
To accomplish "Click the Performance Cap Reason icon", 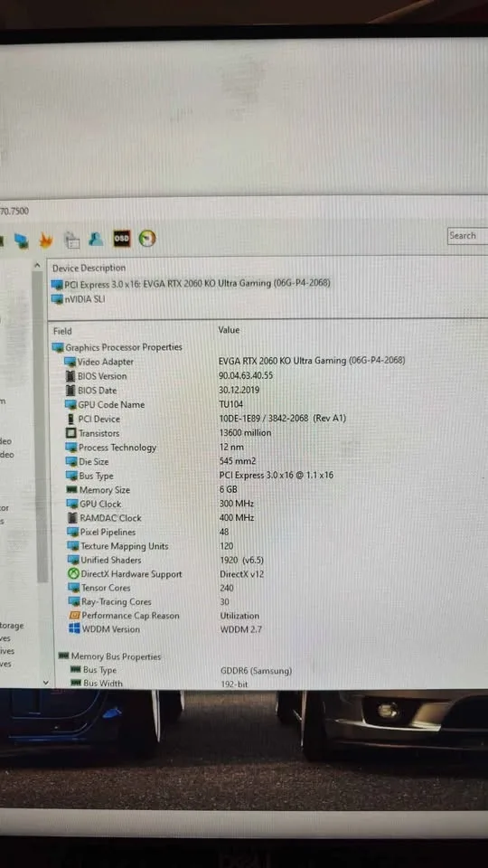I will point(74,616).
